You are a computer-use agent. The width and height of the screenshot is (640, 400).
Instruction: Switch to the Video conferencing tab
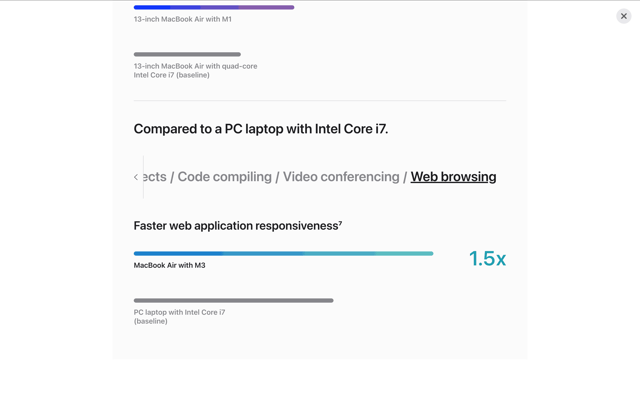341,177
